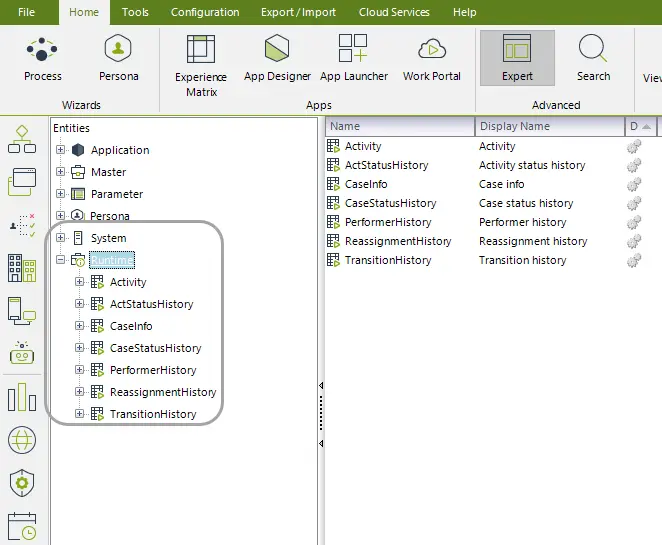Screen dimensions: 662x545
Task: Select the process flowchart sidebar icon
Action: tap(22, 139)
